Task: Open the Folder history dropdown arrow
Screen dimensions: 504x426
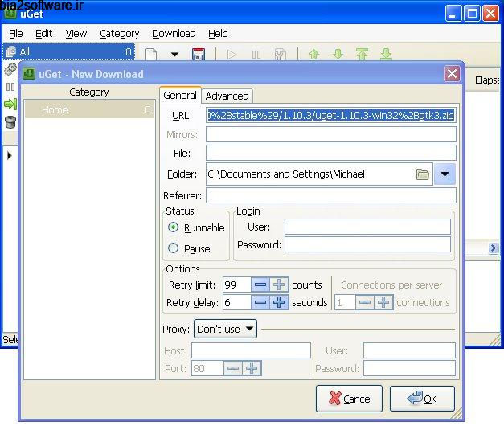Action: [445, 174]
